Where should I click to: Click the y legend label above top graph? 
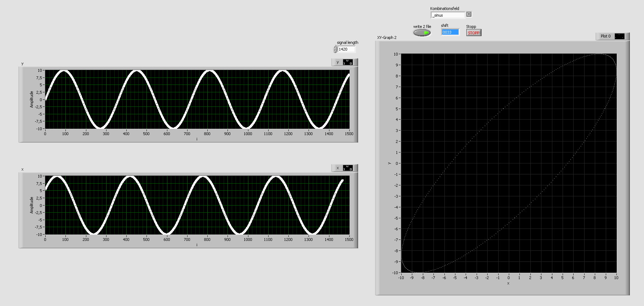[x=338, y=62]
